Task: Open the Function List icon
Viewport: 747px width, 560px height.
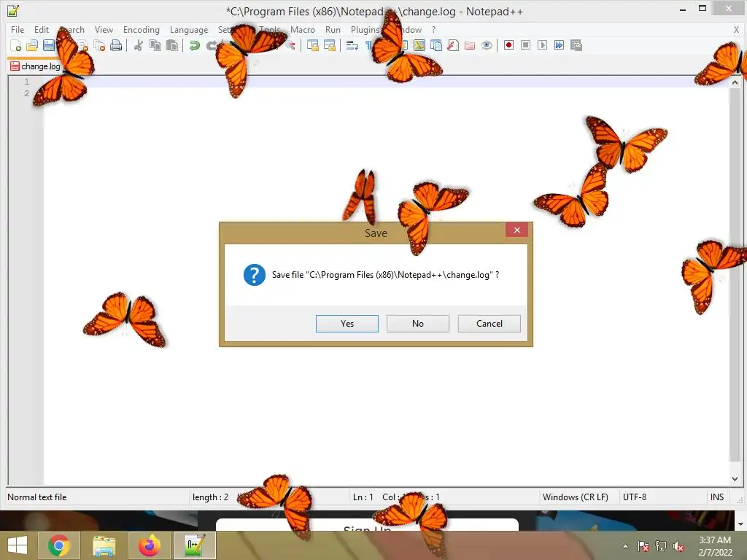Action: [x=453, y=45]
